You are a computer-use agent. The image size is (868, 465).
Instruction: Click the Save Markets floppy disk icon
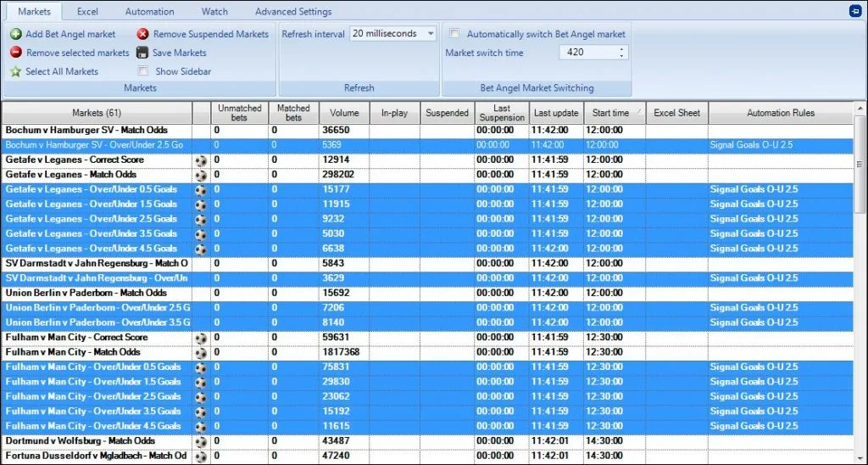(142, 53)
